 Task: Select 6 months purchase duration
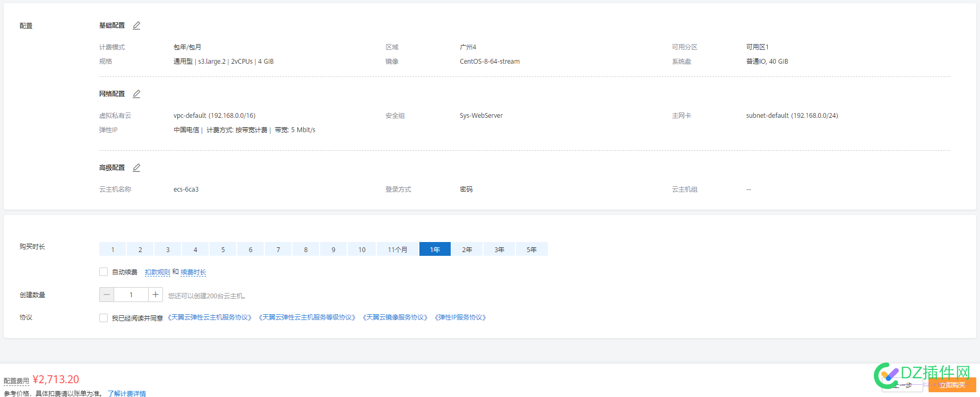click(x=251, y=249)
